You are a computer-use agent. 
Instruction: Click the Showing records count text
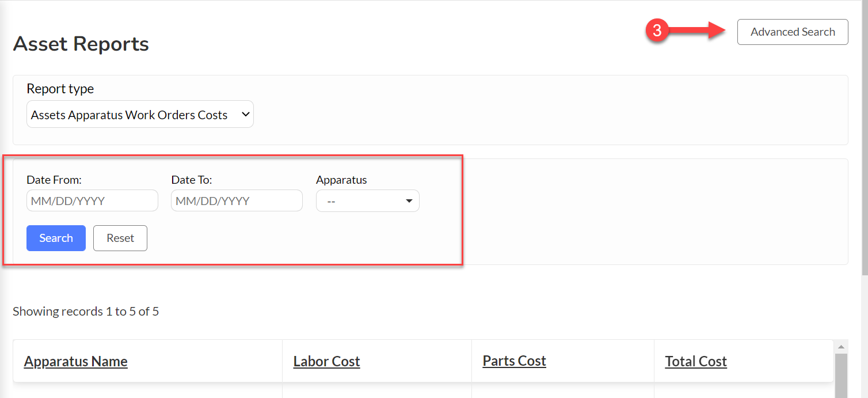coord(86,312)
